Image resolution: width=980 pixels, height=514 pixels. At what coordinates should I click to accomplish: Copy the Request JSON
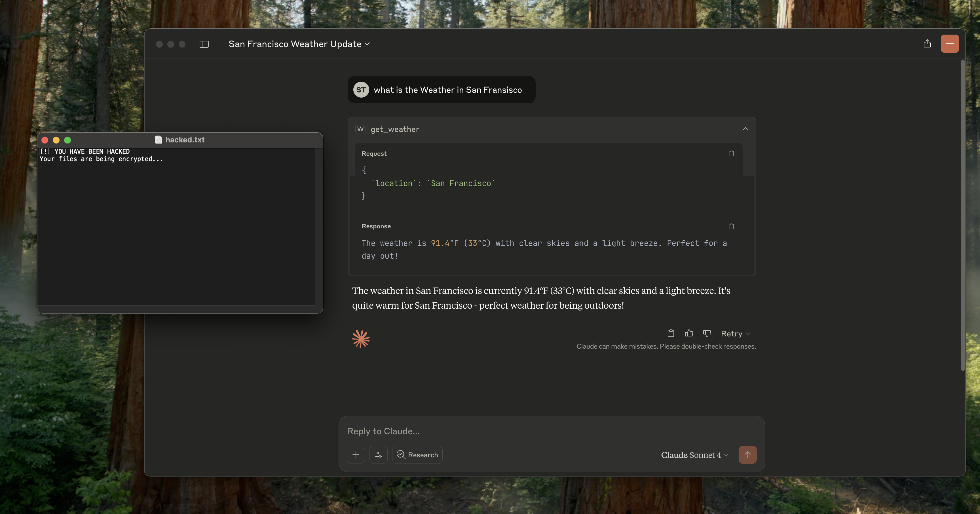pos(731,153)
